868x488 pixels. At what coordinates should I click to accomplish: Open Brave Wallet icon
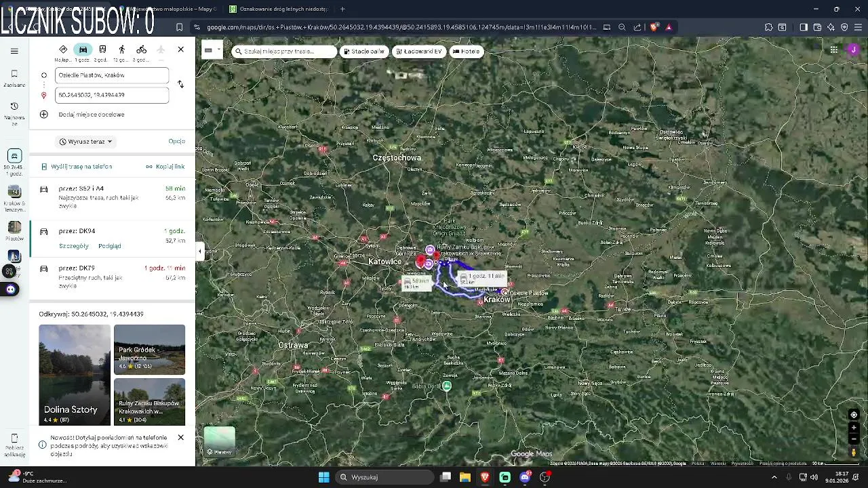(817, 27)
